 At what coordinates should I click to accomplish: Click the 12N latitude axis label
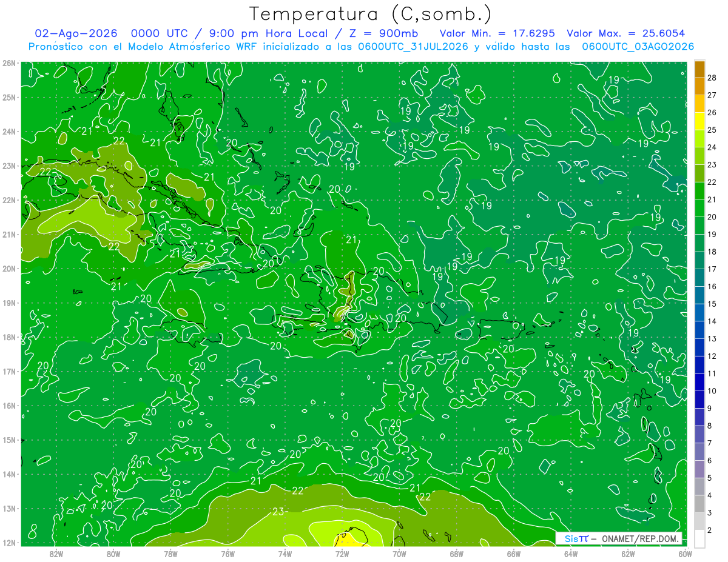click(9, 543)
